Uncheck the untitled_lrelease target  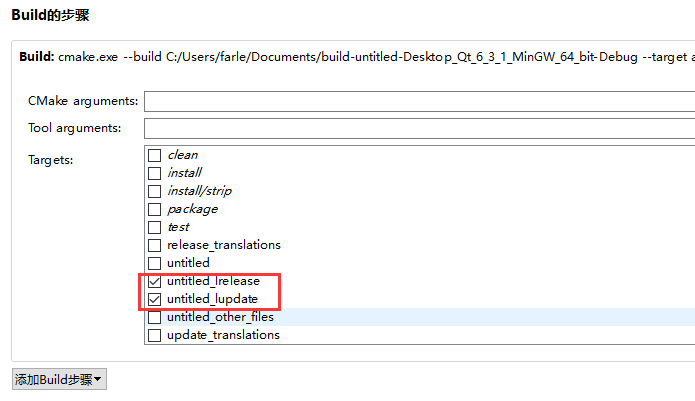(154, 281)
